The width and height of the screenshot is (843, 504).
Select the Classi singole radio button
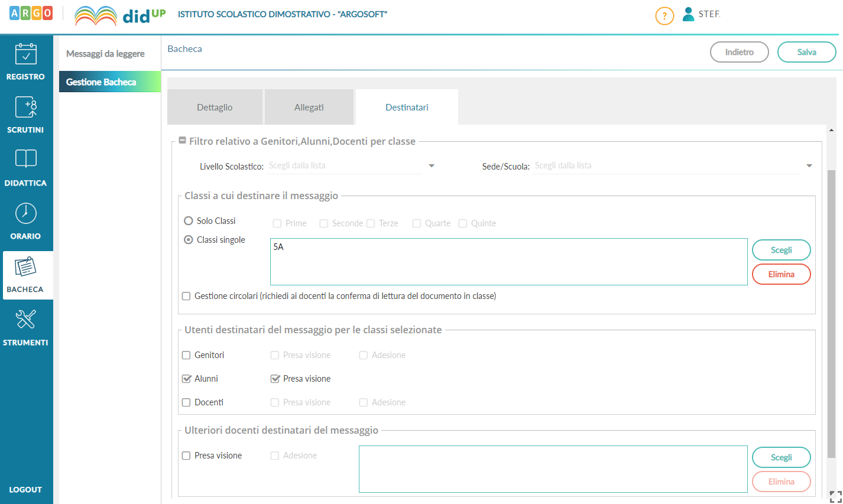coord(189,240)
